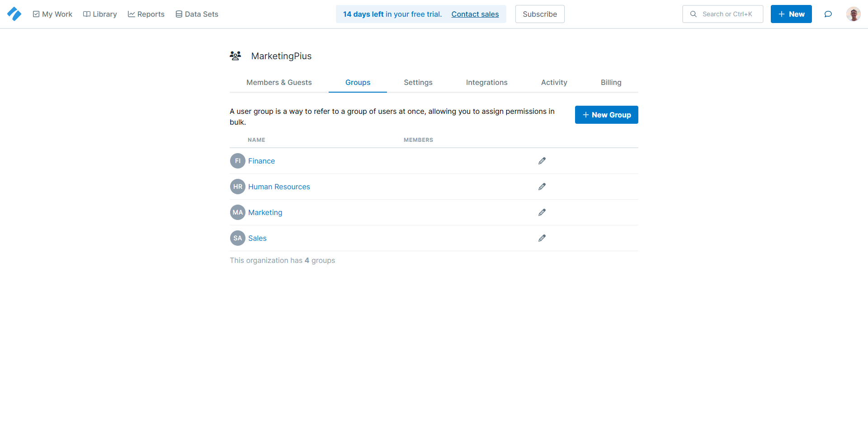Open the Billing tab

click(x=611, y=82)
